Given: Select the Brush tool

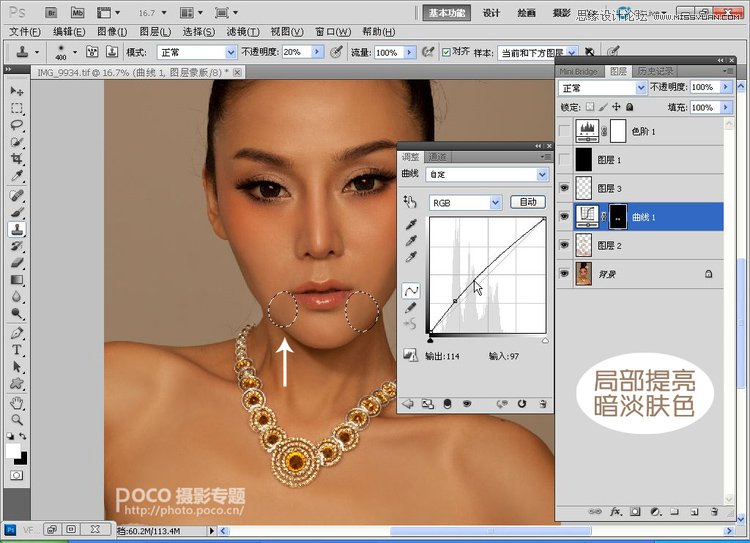Looking at the screenshot, I should point(17,212).
